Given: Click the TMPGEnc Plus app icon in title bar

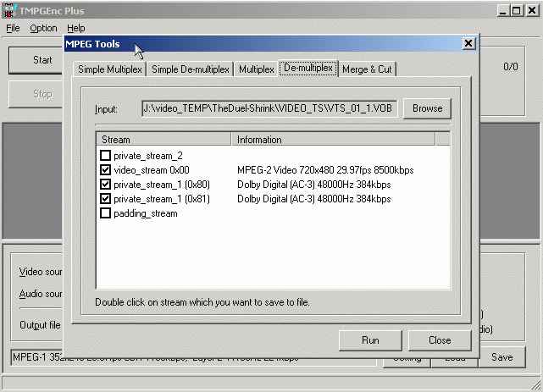Looking at the screenshot, I should [8, 10].
